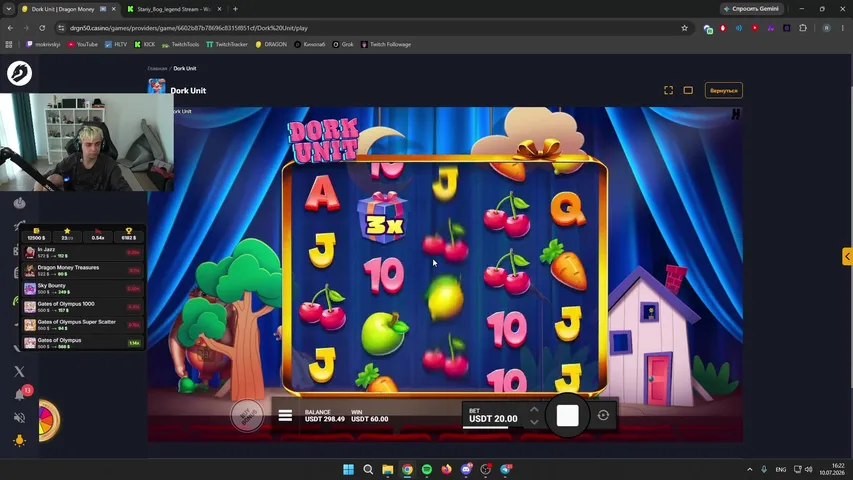
Task: Open the X social link in sidebar
Action: 19,371
